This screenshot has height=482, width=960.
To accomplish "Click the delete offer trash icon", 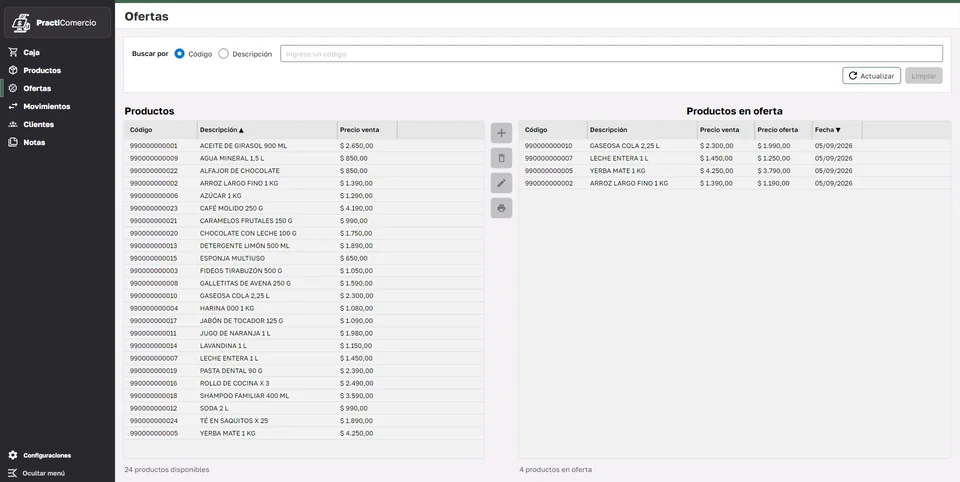I will point(501,158).
